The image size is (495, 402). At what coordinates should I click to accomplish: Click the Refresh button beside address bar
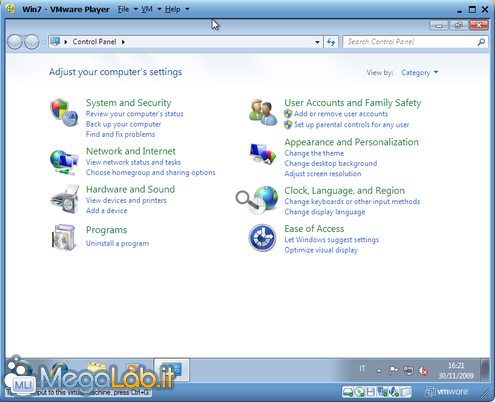[331, 42]
